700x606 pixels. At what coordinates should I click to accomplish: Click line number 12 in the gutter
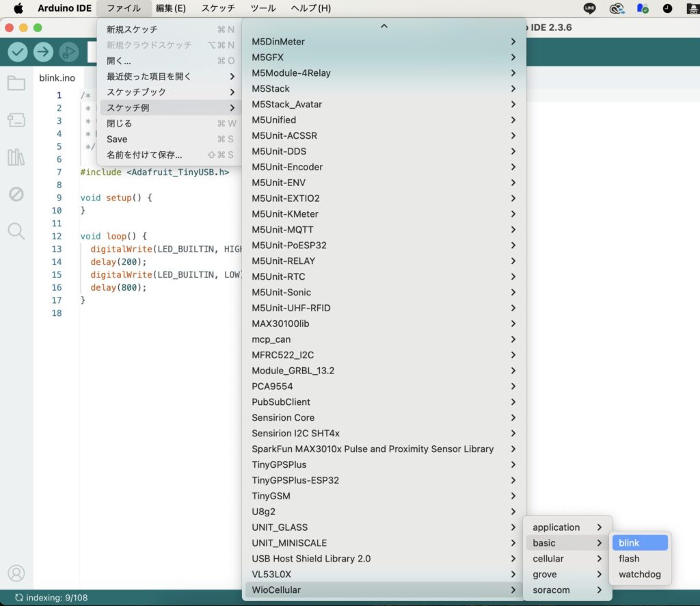click(57, 236)
